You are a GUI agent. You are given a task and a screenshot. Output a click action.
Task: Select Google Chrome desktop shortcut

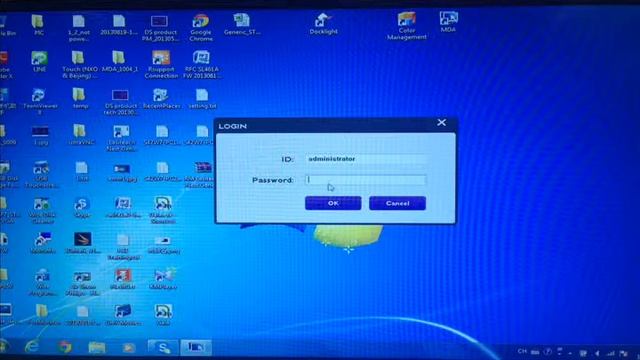point(201,27)
